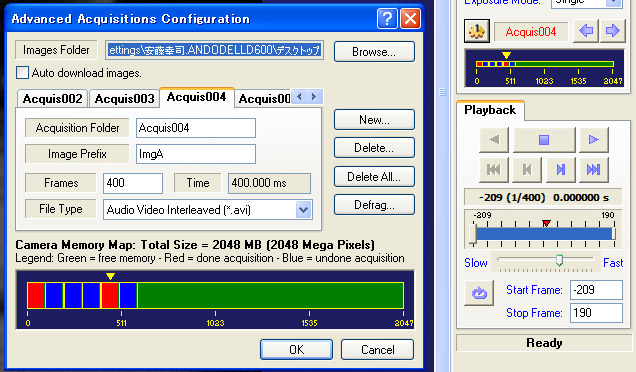Step forward one frame
The image size is (636, 372).
(561, 170)
